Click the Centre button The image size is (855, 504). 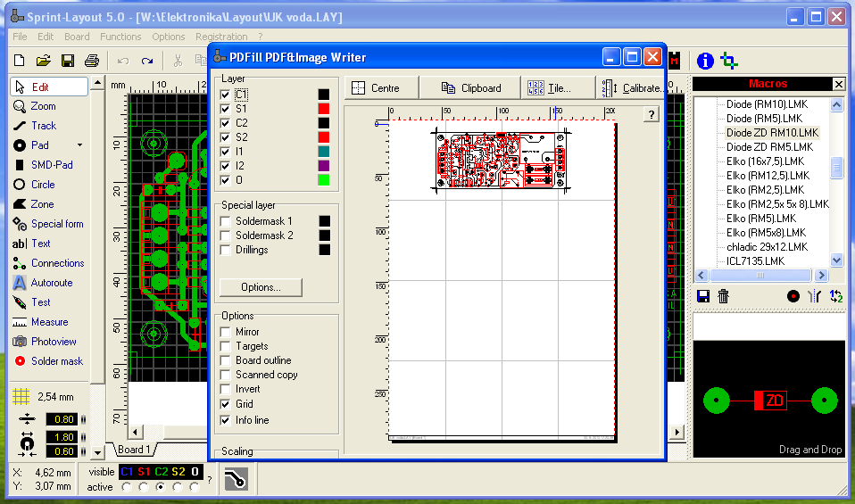pyautogui.click(x=381, y=87)
